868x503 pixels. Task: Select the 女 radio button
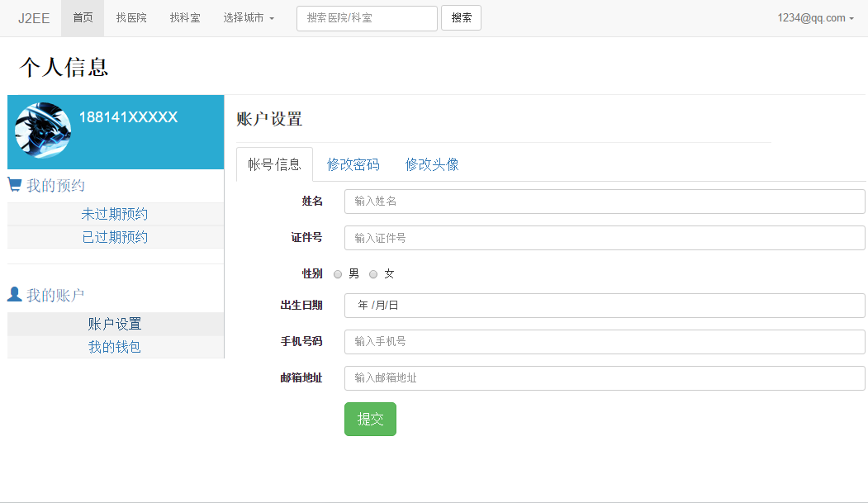[373, 274]
